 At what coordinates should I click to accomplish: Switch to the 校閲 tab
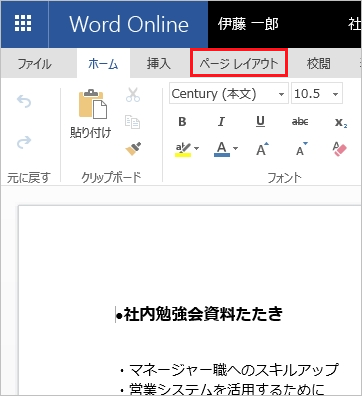tap(319, 63)
